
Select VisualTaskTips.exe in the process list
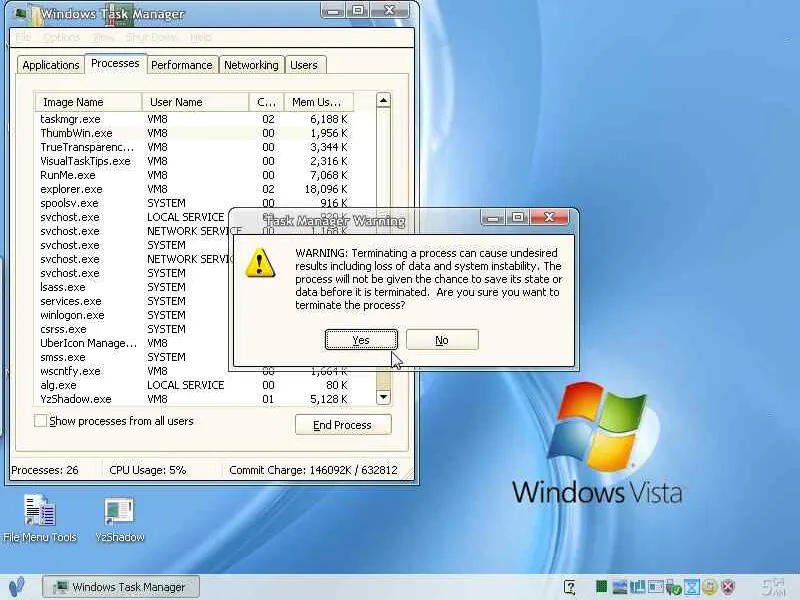(194, 161)
